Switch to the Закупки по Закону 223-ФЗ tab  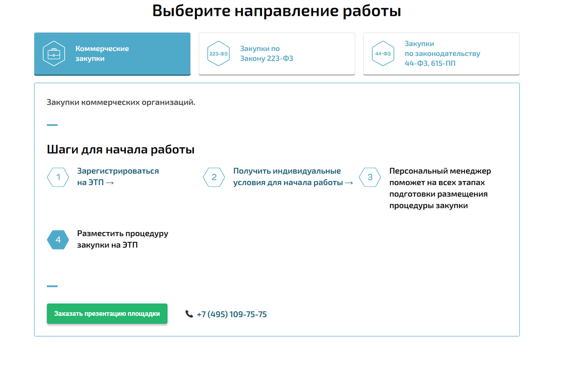tap(277, 54)
